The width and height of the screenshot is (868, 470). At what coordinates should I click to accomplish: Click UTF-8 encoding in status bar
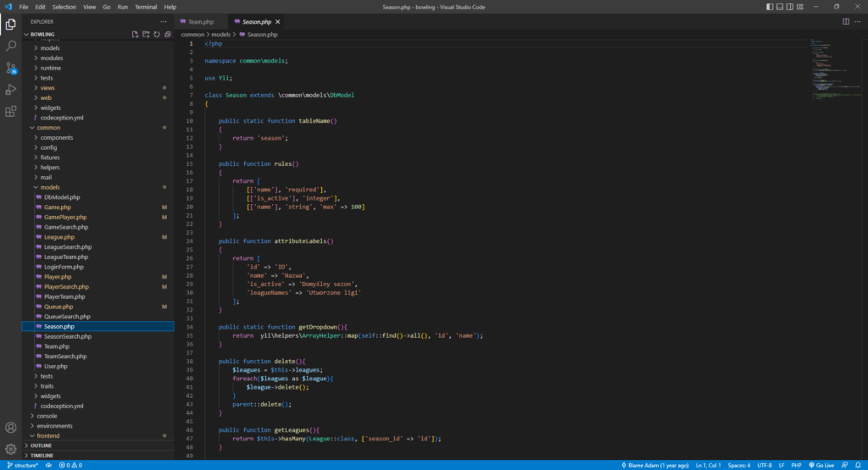(765, 465)
